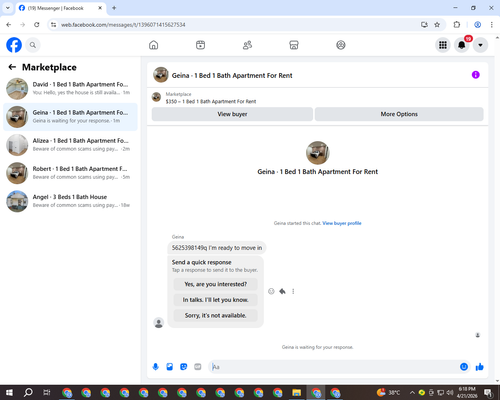Send quick reply 'In talks. I'll let you know.'
This screenshot has width=500, height=400.
pyautogui.click(x=216, y=300)
